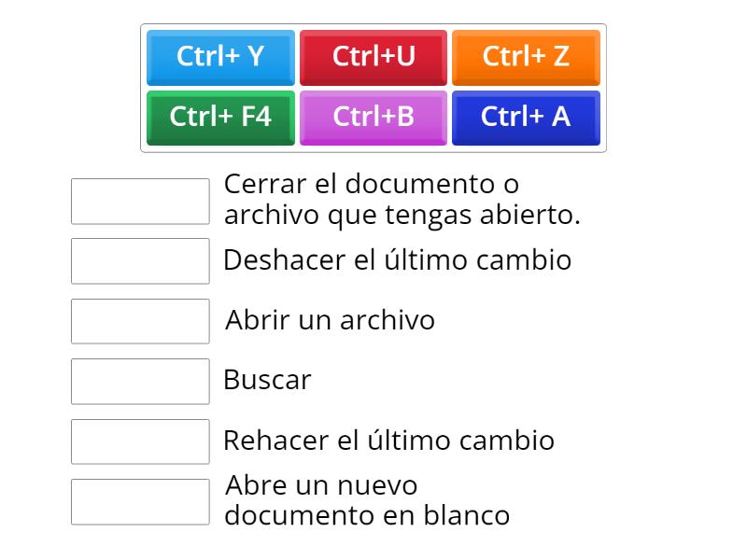Click the answer box beside 'Rehacer el último cambio'
Viewport: 747px width, 560px height.
[140, 441]
